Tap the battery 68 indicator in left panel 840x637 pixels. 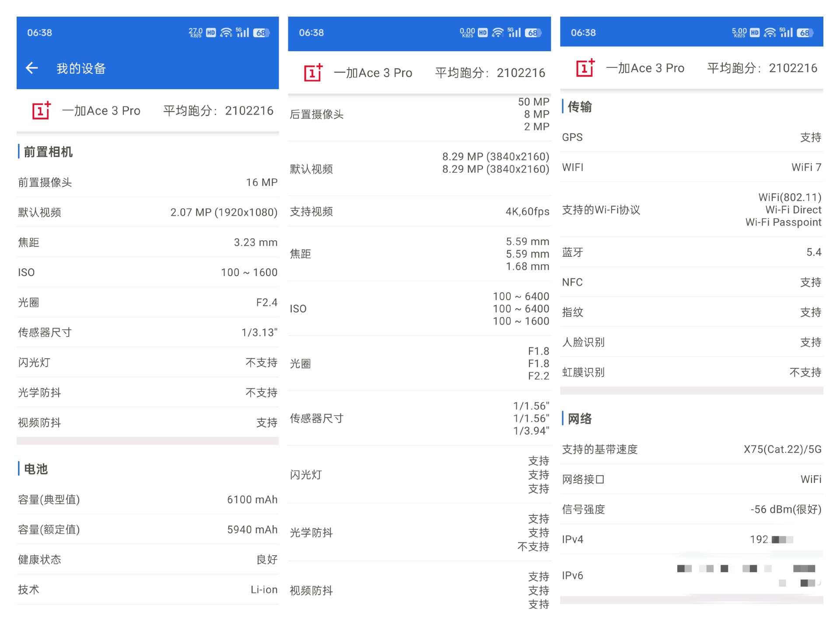[262, 33]
